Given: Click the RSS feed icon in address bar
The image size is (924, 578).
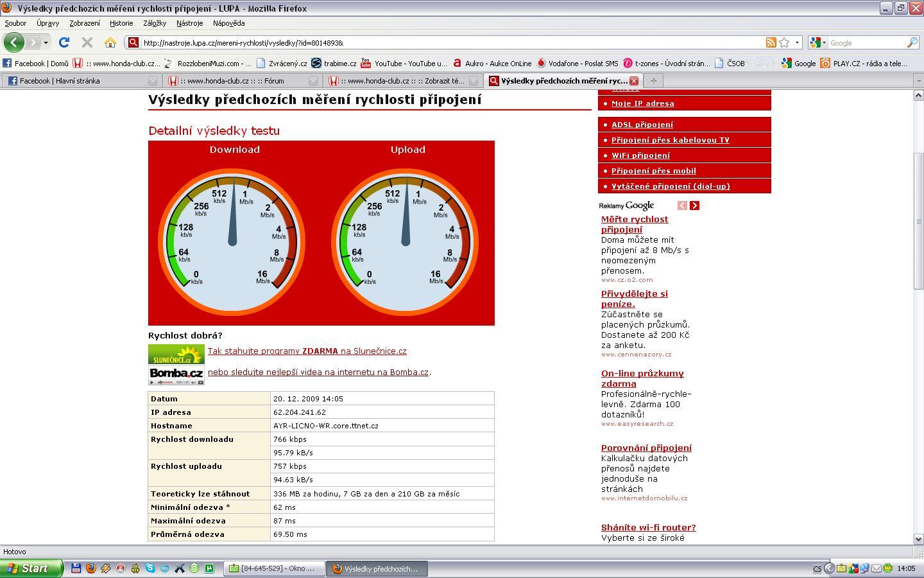Looking at the screenshot, I should click(771, 42).
